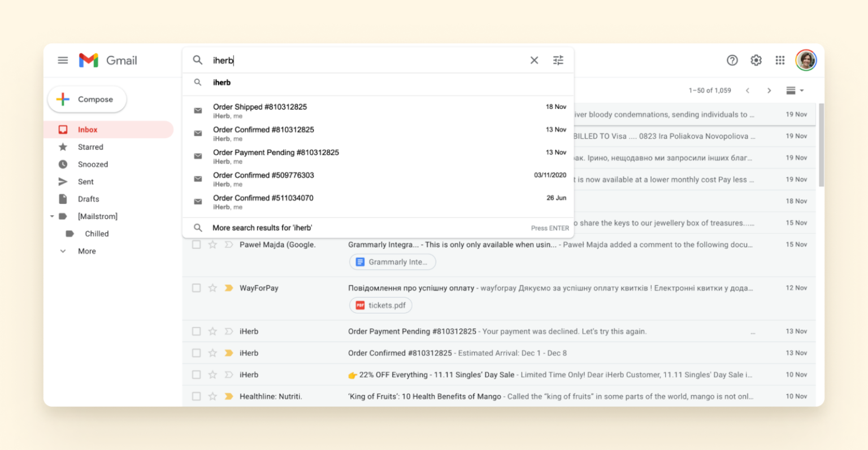Open the 22% OFF Everything email
The image size is (868, 450).
[x=499, y=374]
